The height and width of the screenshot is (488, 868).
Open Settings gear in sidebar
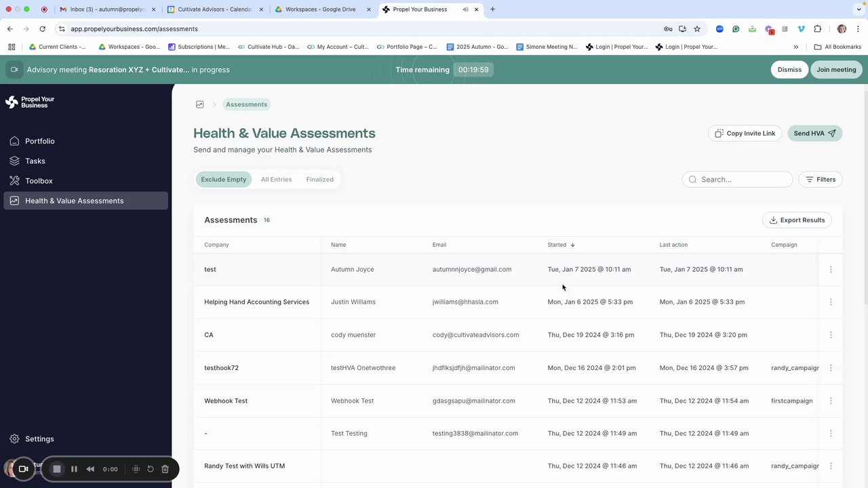point(85,439)
